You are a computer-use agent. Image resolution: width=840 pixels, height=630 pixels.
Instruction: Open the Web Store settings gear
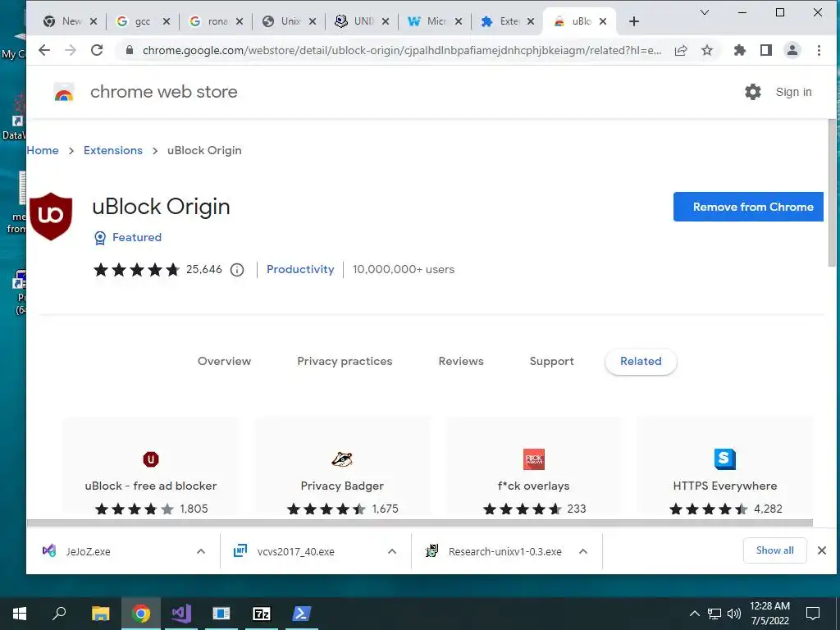click(753, 92)
